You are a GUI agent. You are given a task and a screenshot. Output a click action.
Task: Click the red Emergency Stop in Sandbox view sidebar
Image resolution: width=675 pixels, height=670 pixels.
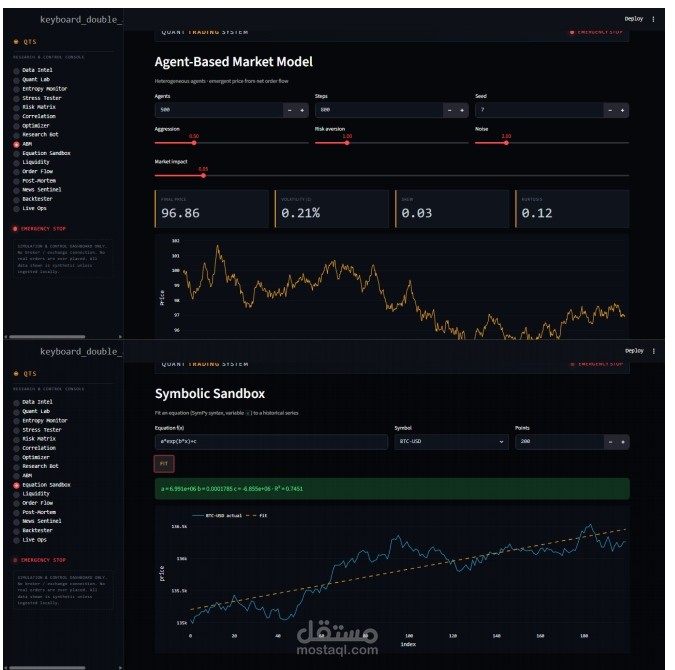pos(40,560)
